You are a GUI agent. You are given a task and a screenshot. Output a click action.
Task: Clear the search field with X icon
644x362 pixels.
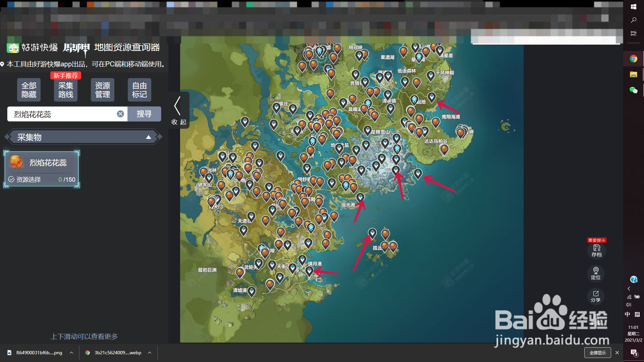pos(120,114)
